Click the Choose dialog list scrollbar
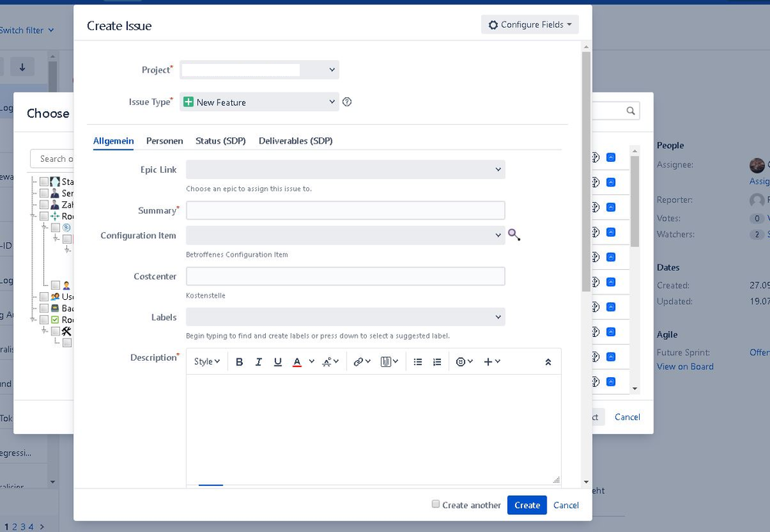 (x=634, y=201)
